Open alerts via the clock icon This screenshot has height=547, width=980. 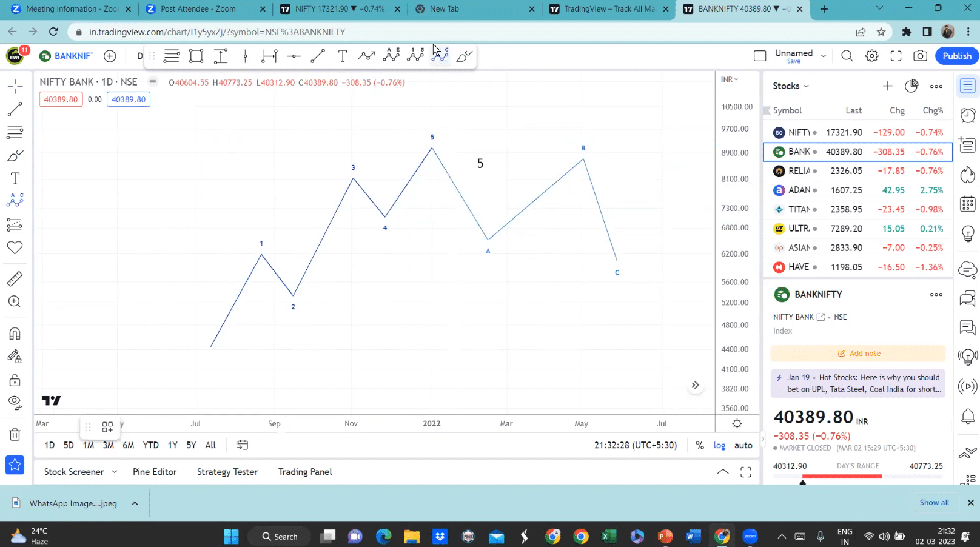pos(968,115)
